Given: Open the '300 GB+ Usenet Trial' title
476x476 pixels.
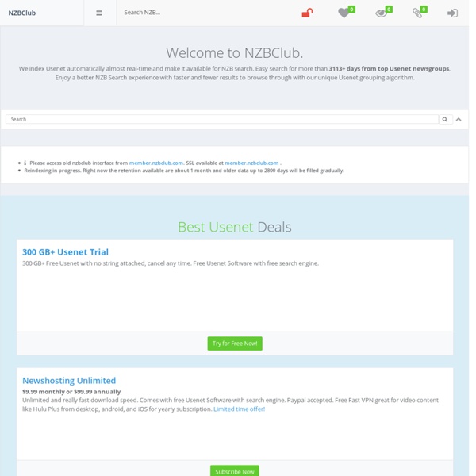Looking at the screenshot, I should click(65, 252).
